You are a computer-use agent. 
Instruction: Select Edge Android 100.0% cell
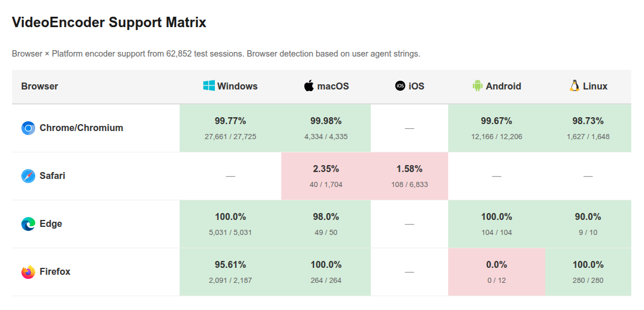(x=496, y=224)
